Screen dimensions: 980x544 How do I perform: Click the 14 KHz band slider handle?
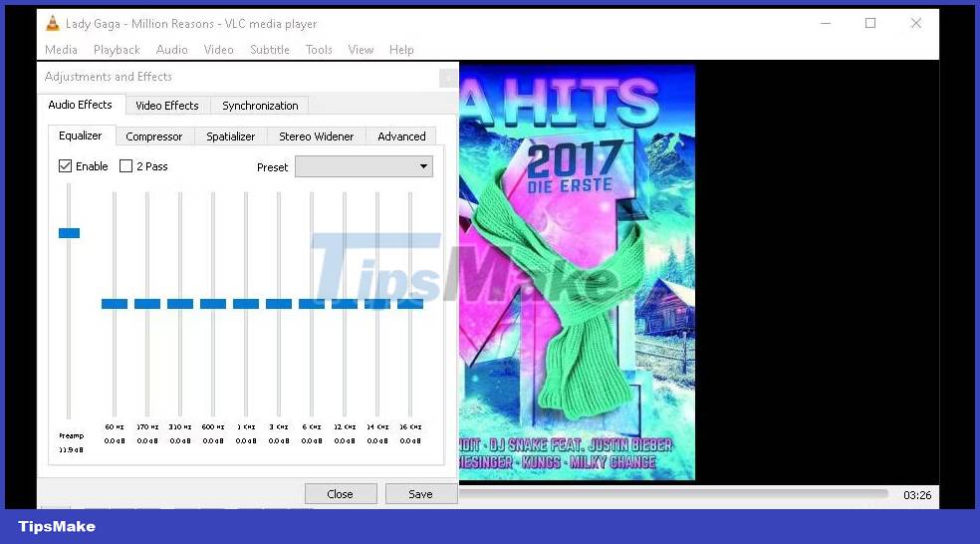pyautogui.click(x=377, y=304)
